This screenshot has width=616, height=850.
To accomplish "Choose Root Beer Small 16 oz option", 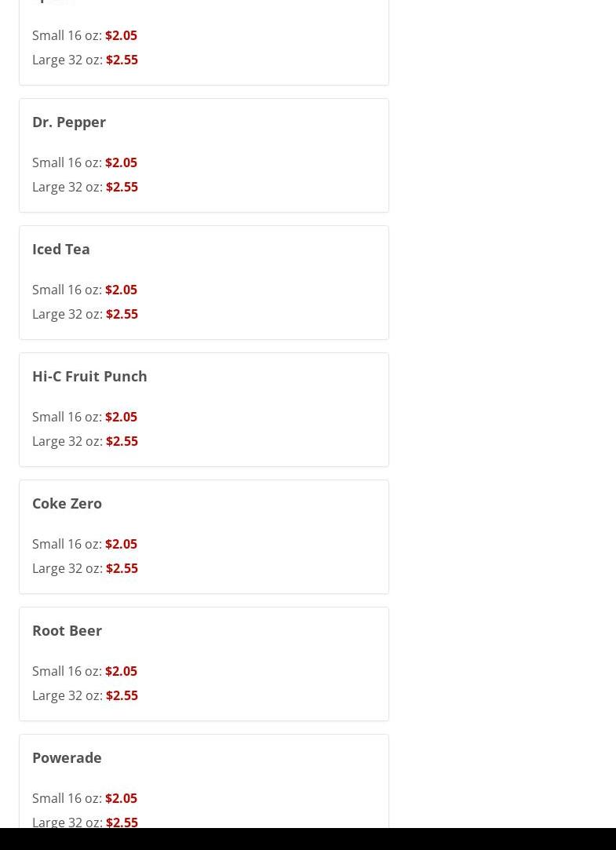I will 85,671.
